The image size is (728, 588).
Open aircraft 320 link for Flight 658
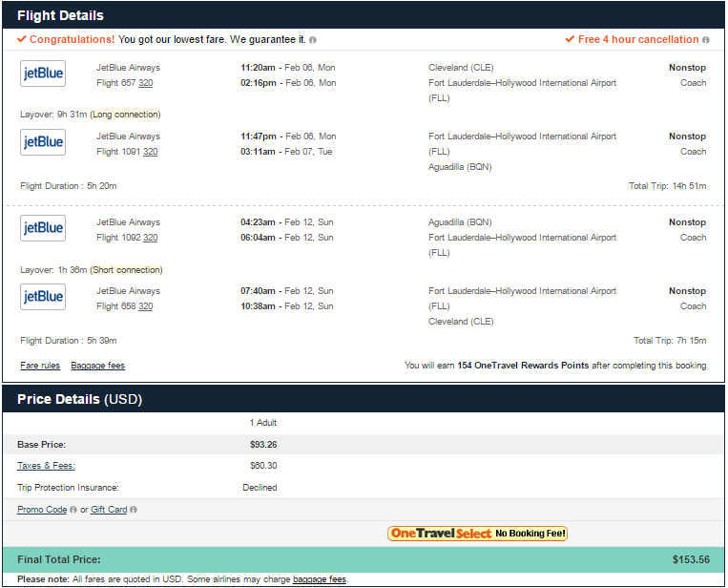coord(145,306)
